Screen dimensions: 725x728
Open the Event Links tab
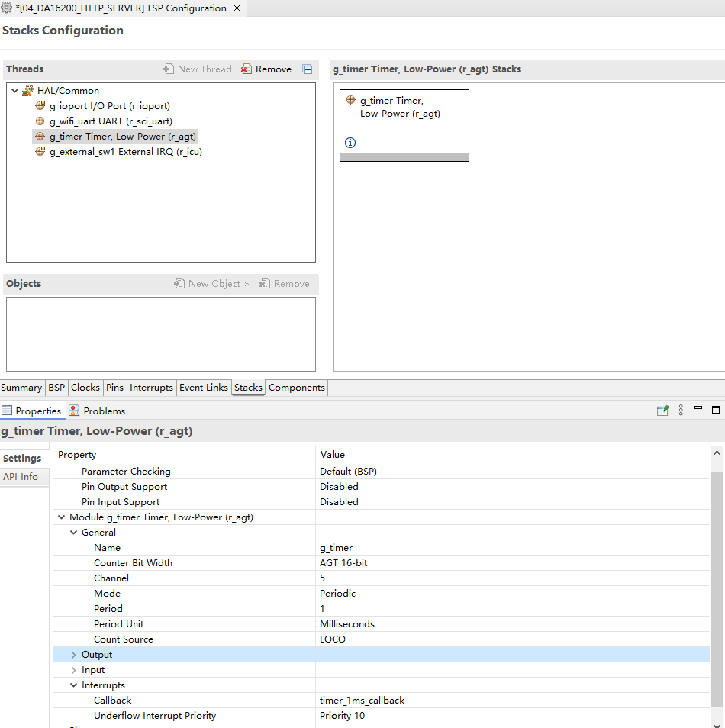pyautogui.click(x=204, y=388)
